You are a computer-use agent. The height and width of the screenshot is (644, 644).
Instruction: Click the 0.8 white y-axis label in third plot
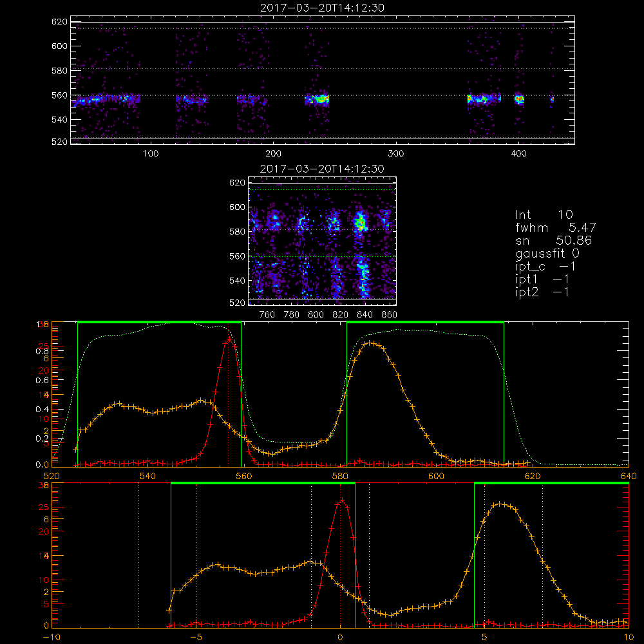click(43, 352)
